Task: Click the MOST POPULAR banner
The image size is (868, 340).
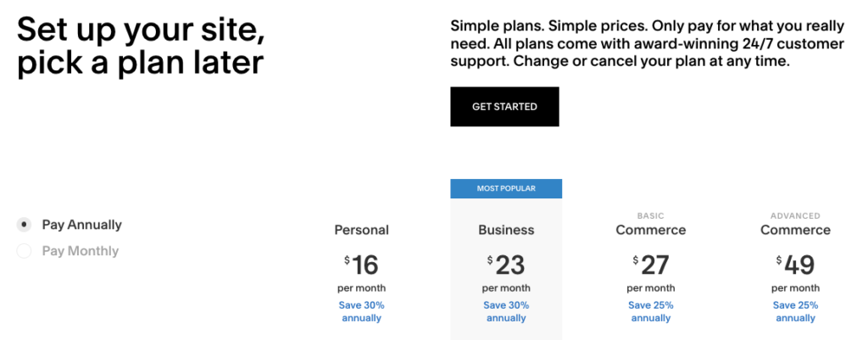Action: click(506, 188)
